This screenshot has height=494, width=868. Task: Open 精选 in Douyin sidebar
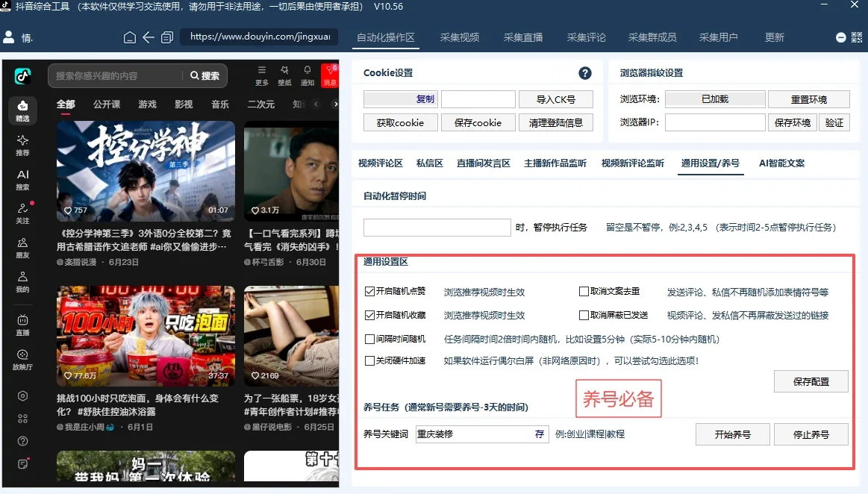click(22, 110)
